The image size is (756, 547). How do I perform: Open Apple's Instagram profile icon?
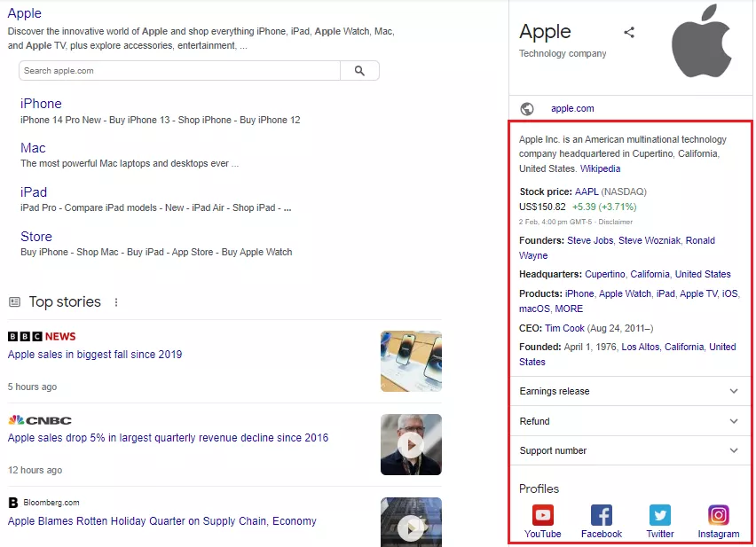719,515
